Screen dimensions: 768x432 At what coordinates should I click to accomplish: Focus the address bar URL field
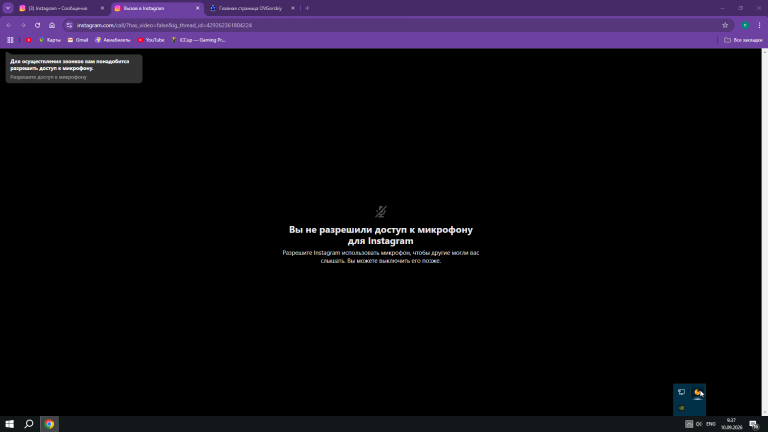(x=397, y=25)
